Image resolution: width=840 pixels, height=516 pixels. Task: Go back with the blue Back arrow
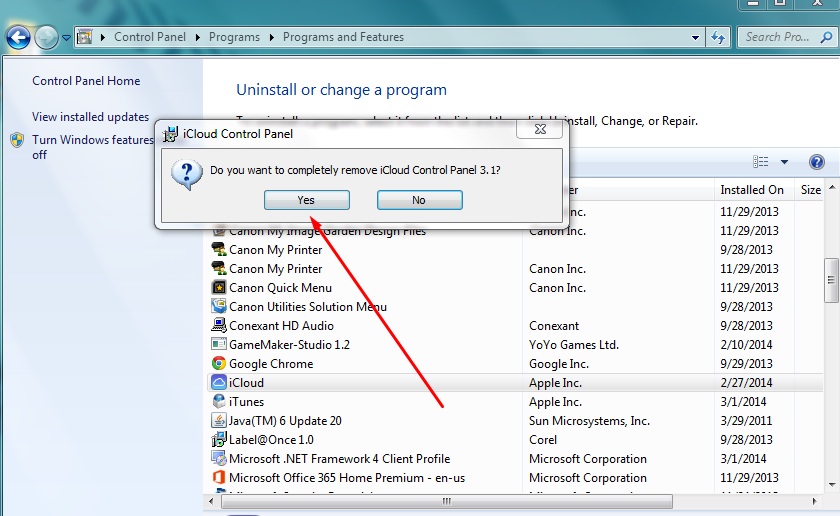[x=18, y=38]
